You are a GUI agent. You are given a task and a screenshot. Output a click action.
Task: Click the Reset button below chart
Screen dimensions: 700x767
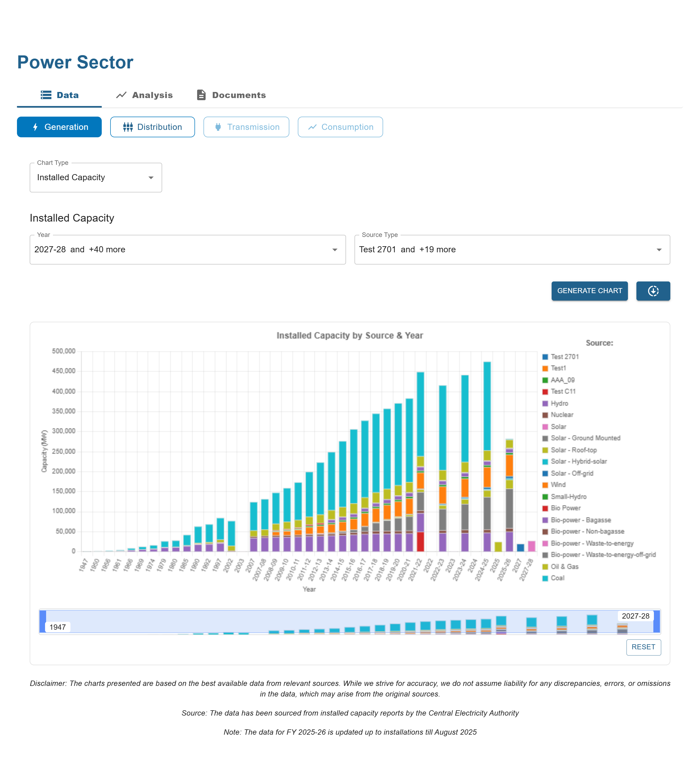[x=643, y=647]
